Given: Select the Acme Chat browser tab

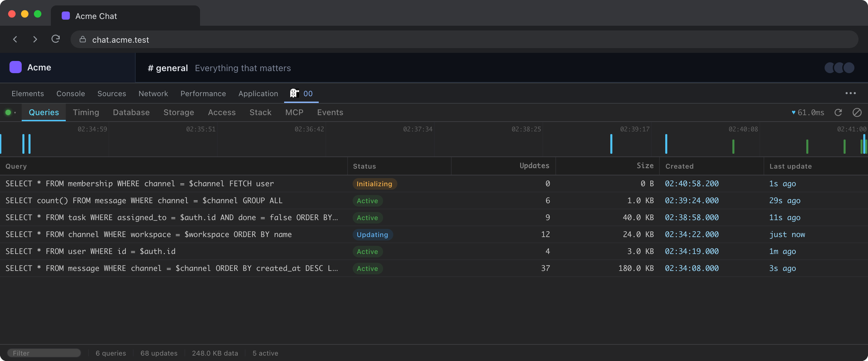Looking at the screenshot, I should tap(125, 16).
